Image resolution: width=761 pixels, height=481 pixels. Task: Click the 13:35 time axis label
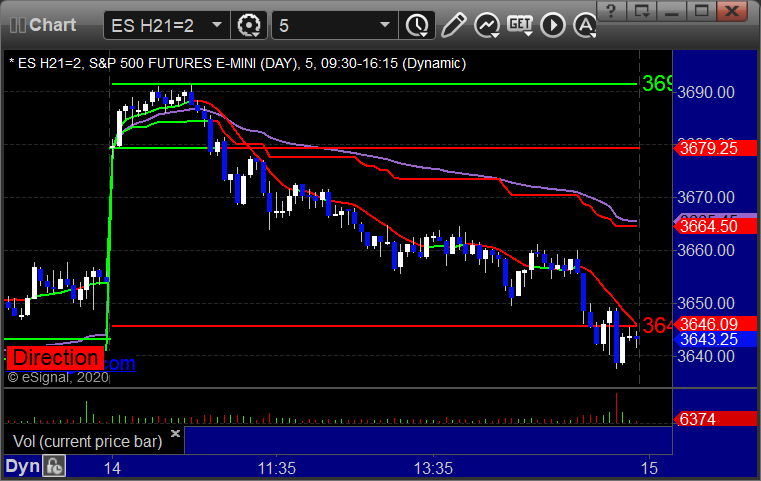pos(433,468)
